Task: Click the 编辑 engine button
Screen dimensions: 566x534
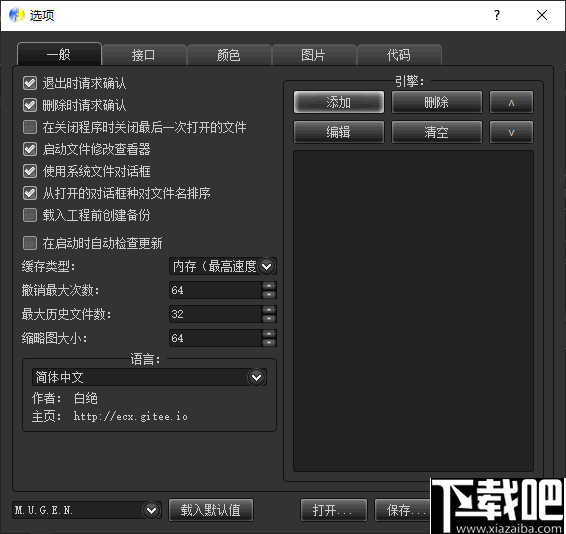Action: (339, 132)
